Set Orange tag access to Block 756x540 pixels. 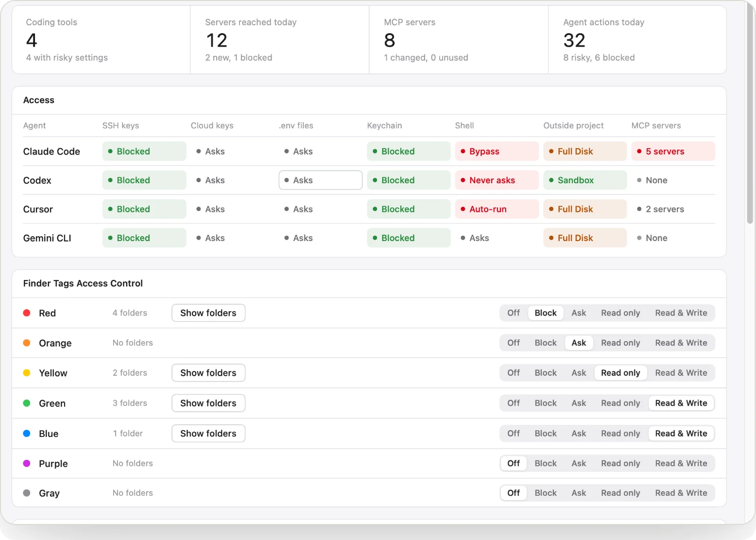coord(546,343)
